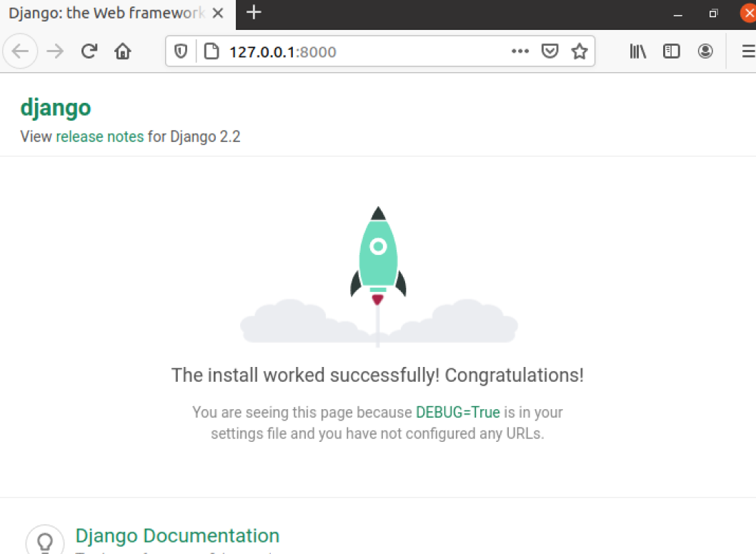Open the Firefox account icon
This screenshot has width=756, height=554.
(x=705, y=51)
